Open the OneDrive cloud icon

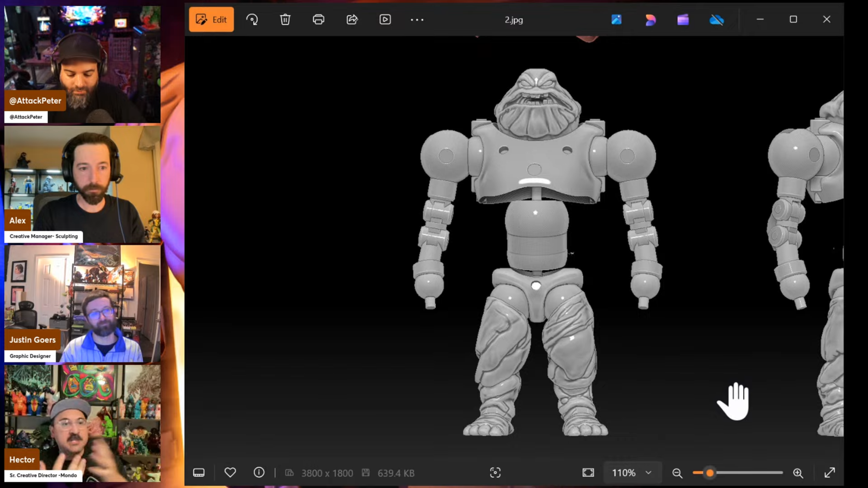717,20
